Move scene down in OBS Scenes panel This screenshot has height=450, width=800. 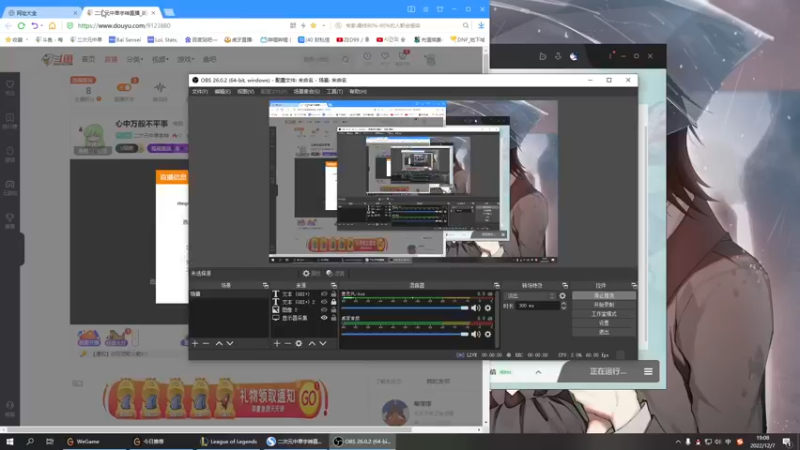tap(230, 343)
